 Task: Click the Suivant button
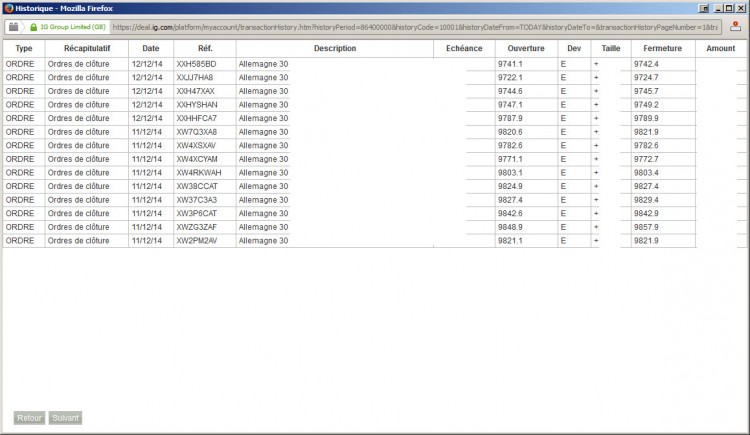pyautogui.click(x=66, y=418)
